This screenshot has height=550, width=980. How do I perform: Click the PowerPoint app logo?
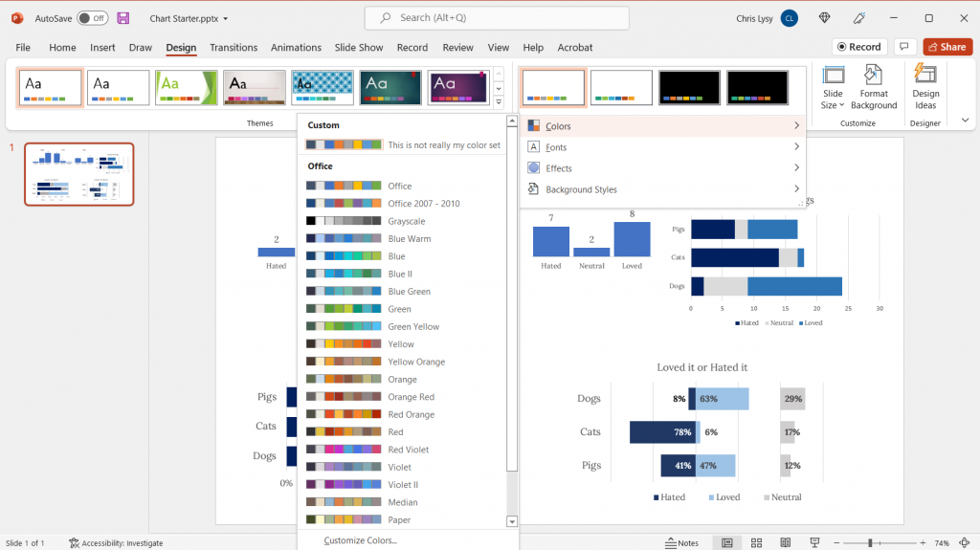pyautogui.click(x=17, y=18)
